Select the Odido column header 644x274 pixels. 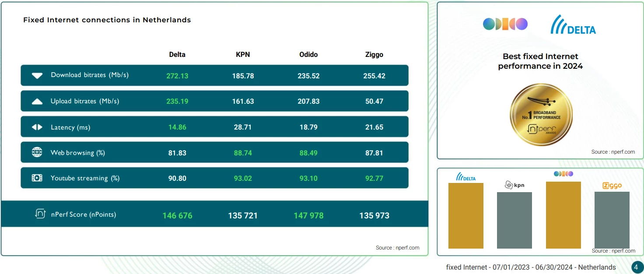click(x=308, y=55)
